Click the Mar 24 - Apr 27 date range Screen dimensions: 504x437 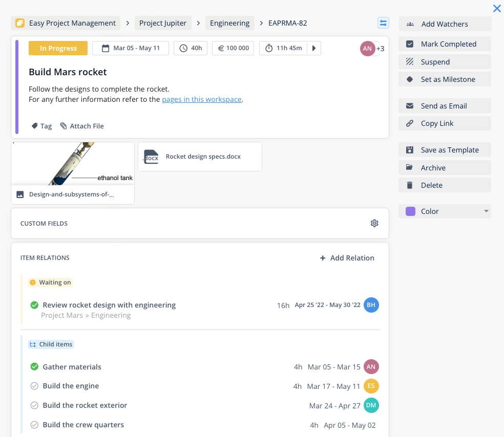[x=334, y=406]
